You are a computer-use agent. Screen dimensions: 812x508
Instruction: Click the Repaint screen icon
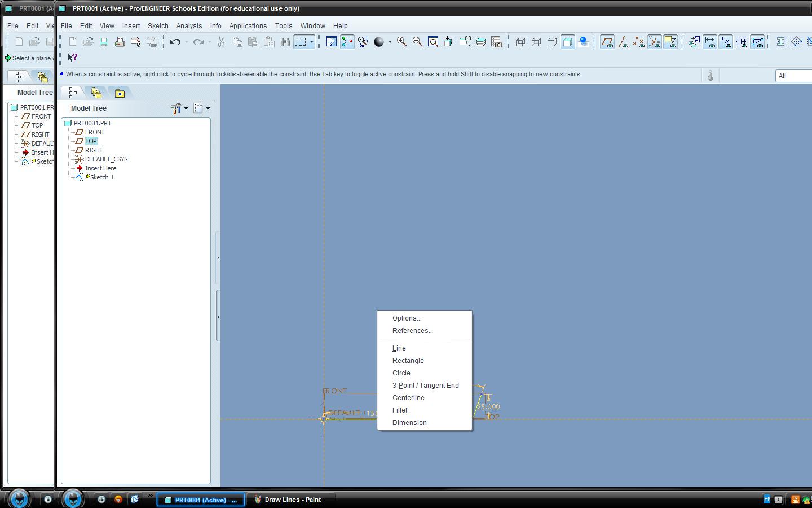point(332,42)
